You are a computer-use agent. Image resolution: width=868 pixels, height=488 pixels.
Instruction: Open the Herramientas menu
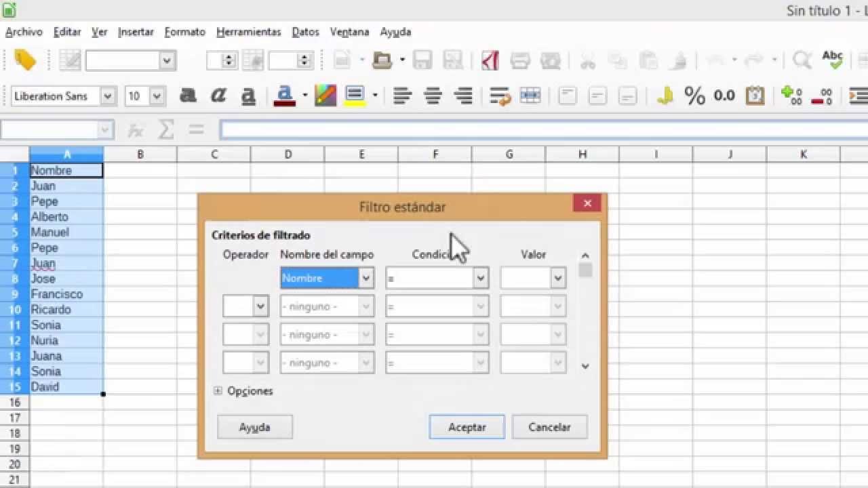point(248,32)
